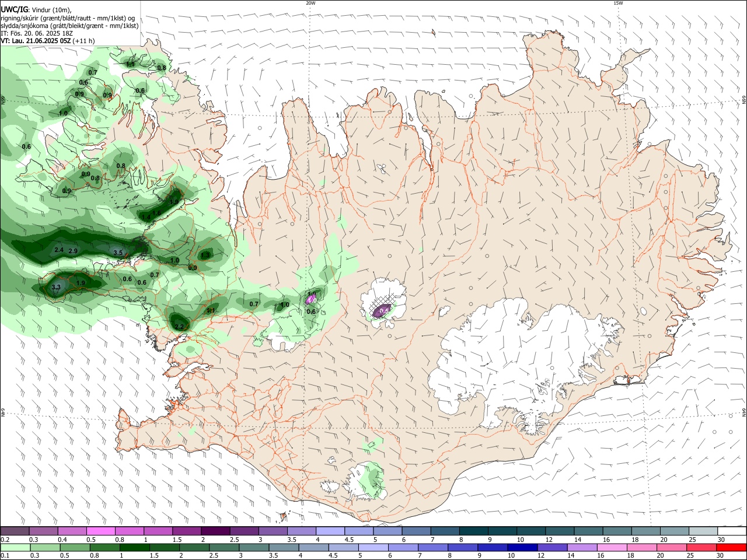747x560 pixels.
Task: Select the 2.4 rainfall value on the map
Action: coord(59,250)
